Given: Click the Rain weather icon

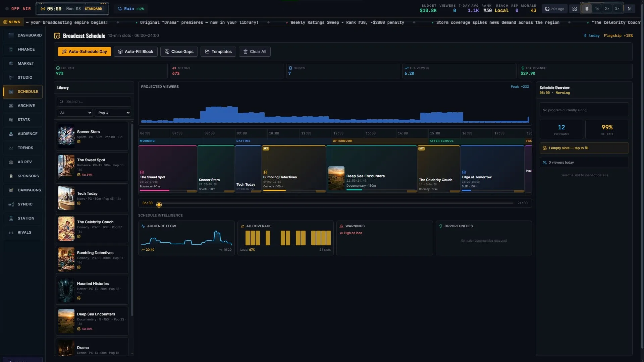Looking at the screenshot, I should pyautogui.click(x=120, y=9).
